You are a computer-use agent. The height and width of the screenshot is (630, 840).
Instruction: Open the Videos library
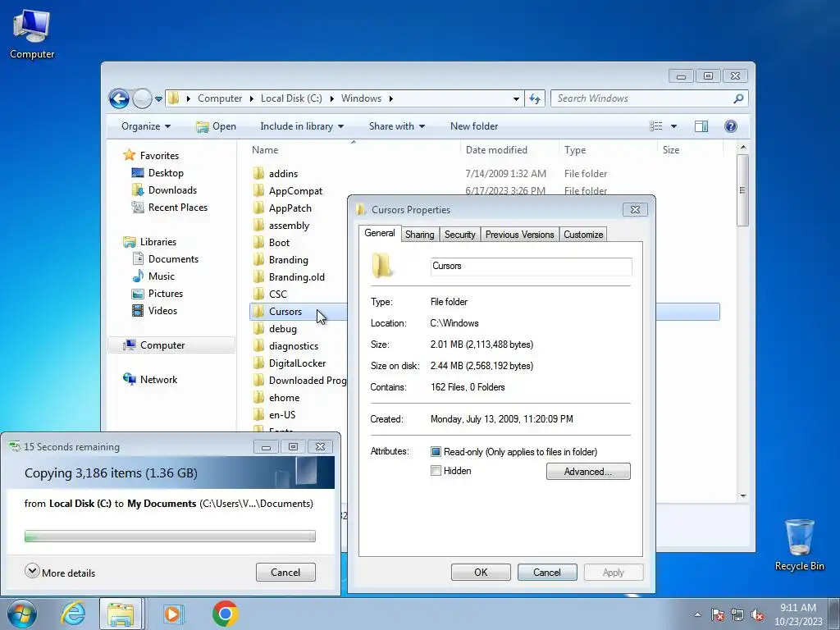[162, 311]
